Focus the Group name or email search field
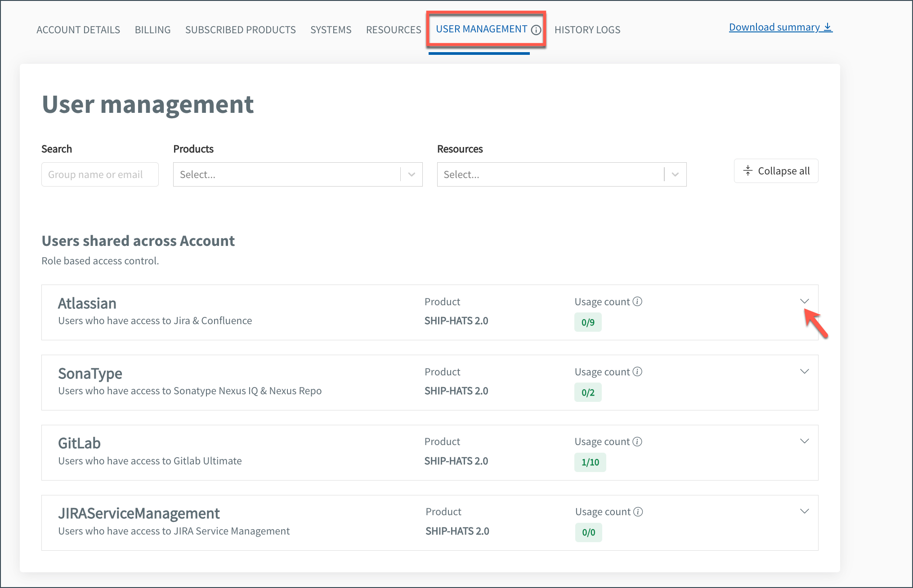913x588 pixels. pyautogui.click(x=100, y=174)
